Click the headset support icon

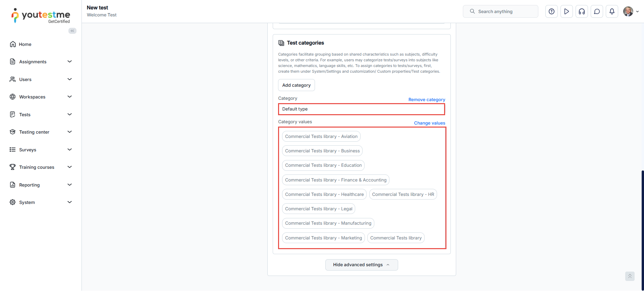(x=582, y=11)
